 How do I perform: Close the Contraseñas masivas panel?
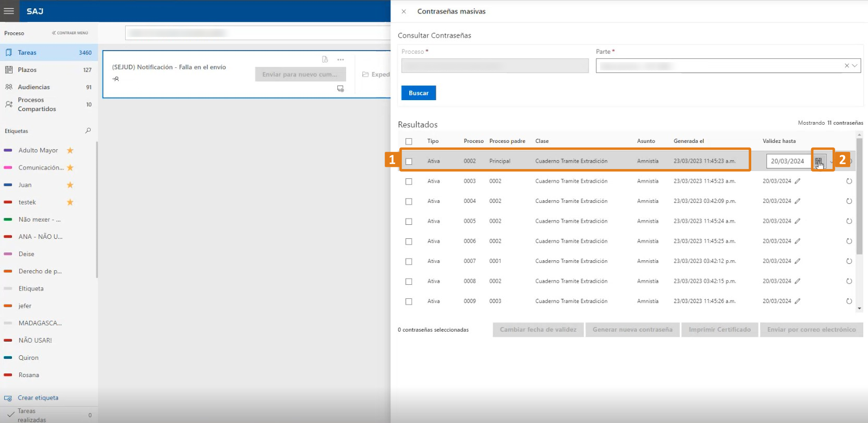404,11
